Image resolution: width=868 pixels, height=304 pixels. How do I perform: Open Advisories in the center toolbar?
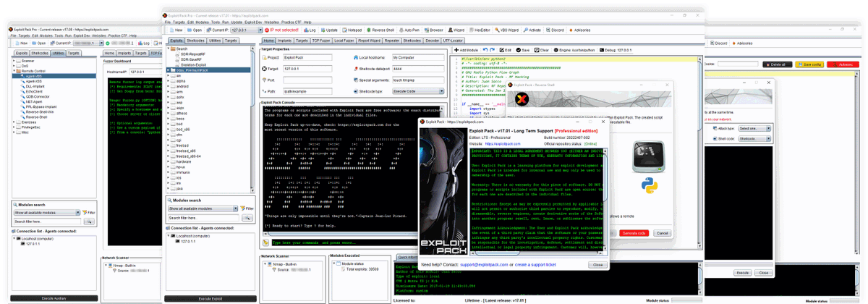[x=579, y=30]
